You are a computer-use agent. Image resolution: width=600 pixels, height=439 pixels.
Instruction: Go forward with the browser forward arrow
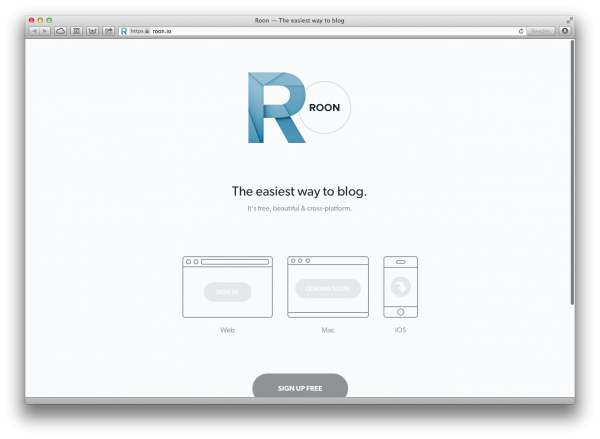(x=45, y=31)
